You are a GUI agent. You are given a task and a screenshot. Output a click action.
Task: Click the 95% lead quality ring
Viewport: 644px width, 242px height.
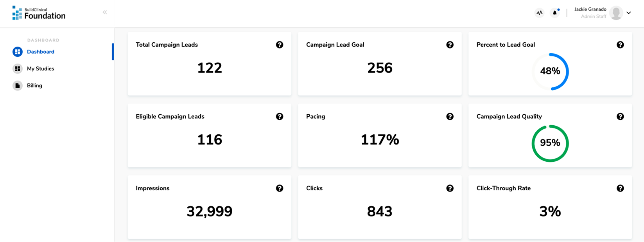tap(550, 143)
